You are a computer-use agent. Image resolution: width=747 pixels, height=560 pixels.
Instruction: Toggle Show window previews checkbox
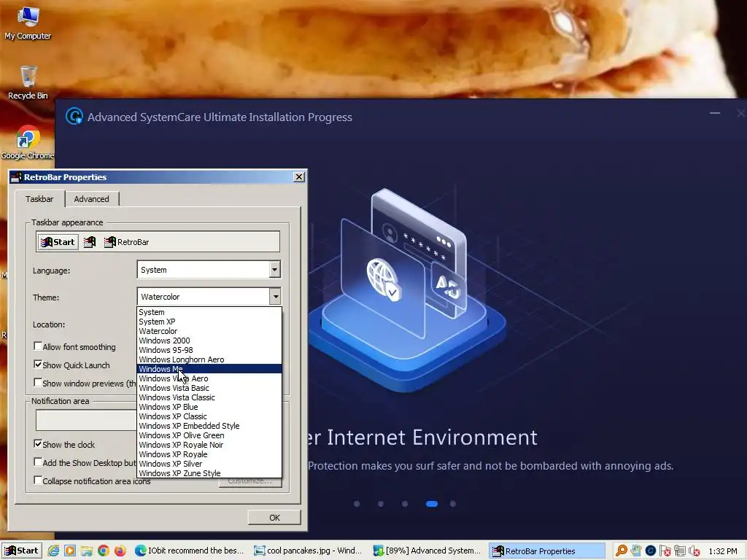[38, 382]
